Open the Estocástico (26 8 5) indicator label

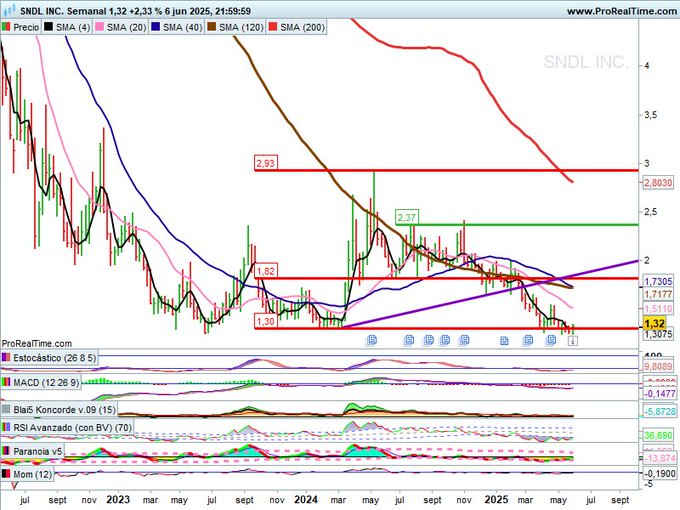click(x=49, y=358)
